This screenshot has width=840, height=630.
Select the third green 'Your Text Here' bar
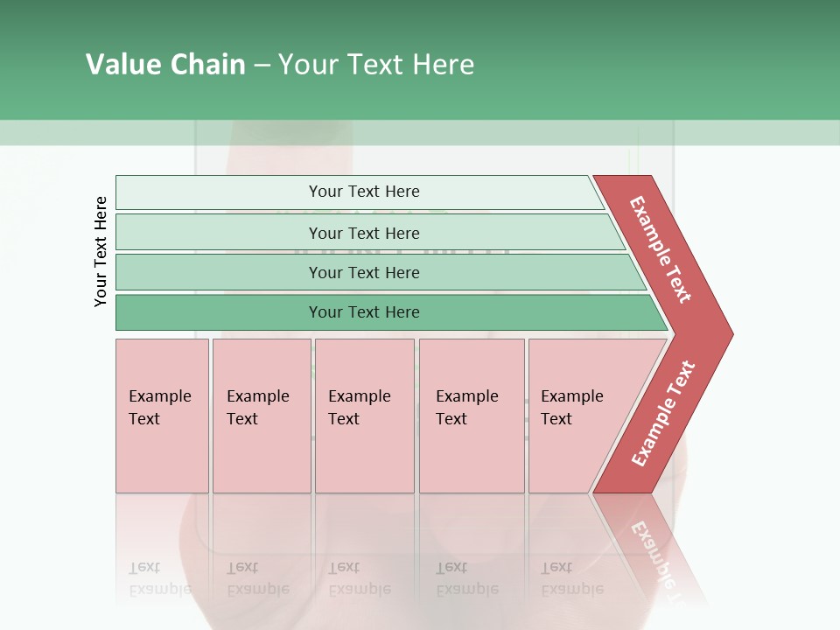point(363,272)
